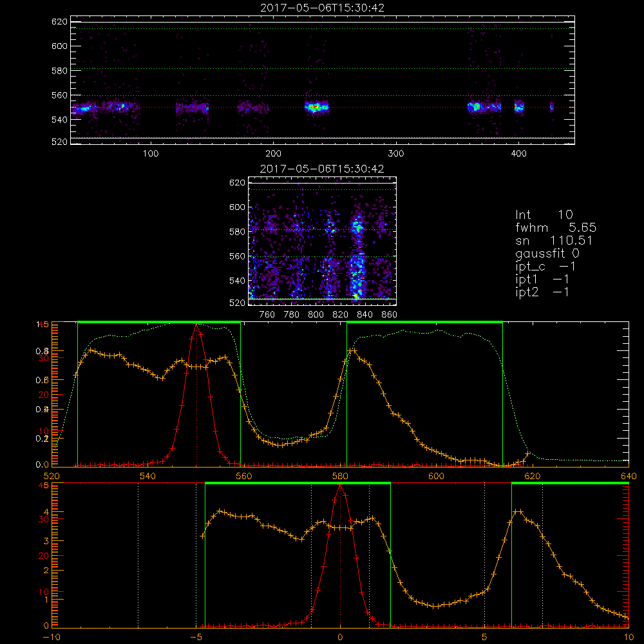Click the orange '2' y-label of bottom plot
The image size is (644, 644).
click(46, 571)
